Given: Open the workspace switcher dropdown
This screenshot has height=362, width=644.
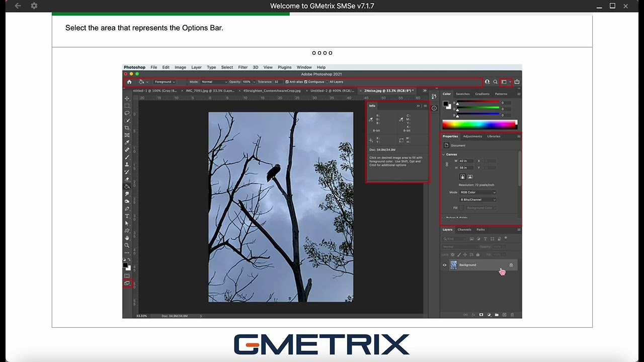Looking at the screenshot, I should coord(506,82).
